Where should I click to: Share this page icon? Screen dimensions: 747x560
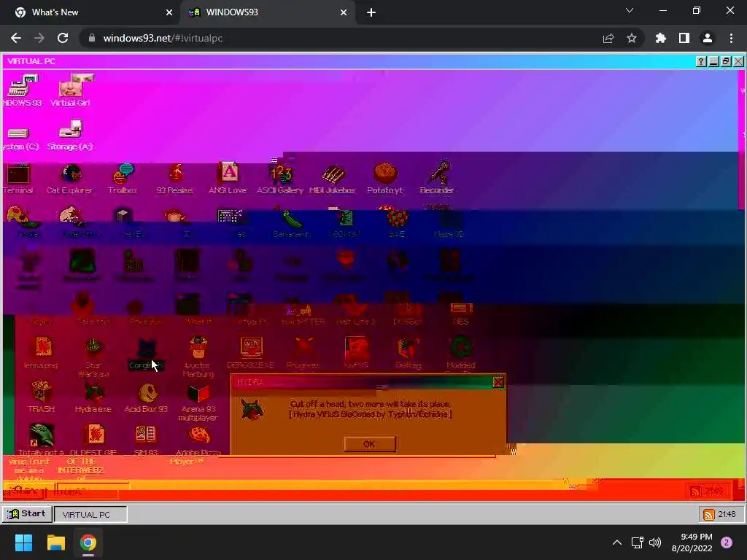[x=608, y=38]
